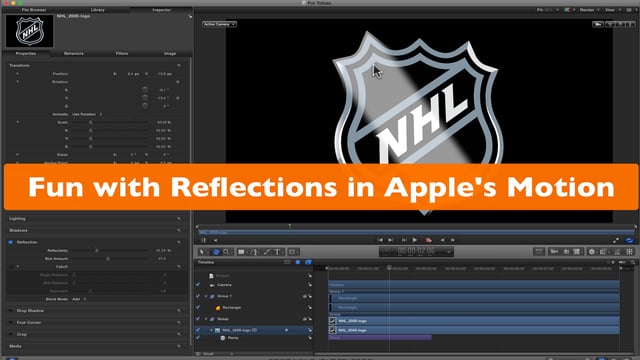Pick the Zoom magnifier tool
This screenshot has height=360, width=640.
coord(226,252)
